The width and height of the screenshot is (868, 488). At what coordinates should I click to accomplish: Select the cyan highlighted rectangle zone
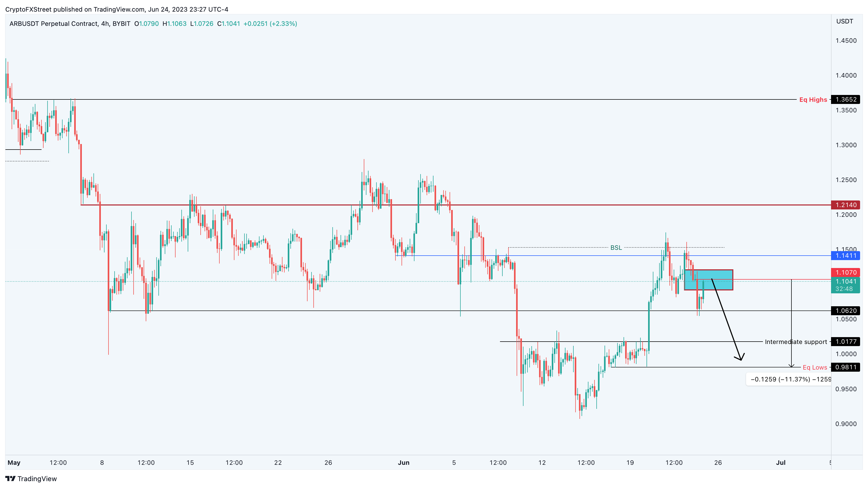click(x=709, y=280)
